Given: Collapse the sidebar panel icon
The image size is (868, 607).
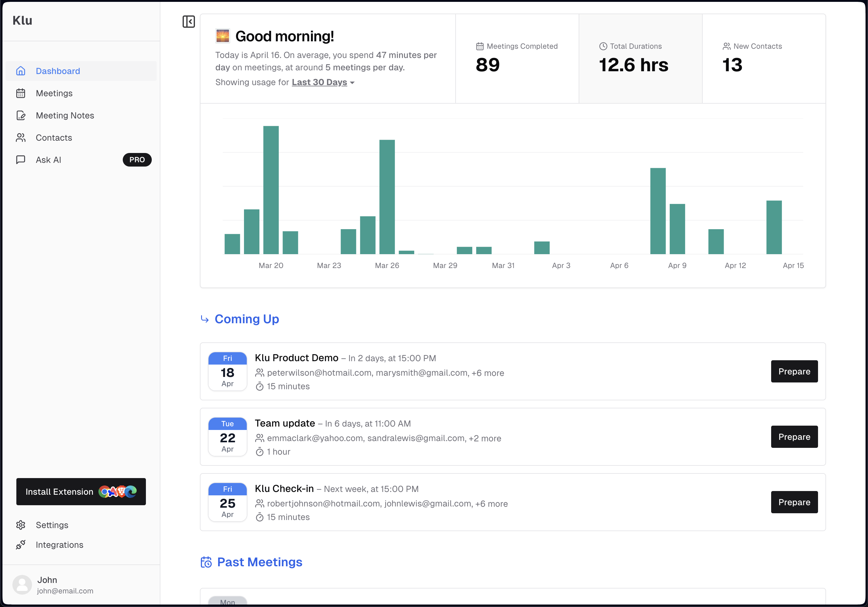Looking at the screenshot, I should point(189,22).
